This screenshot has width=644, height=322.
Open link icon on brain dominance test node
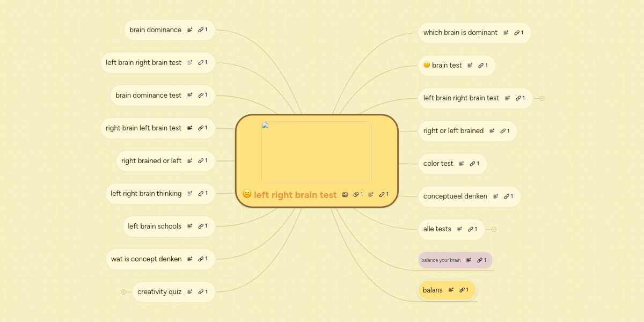[x=202, y=96]
